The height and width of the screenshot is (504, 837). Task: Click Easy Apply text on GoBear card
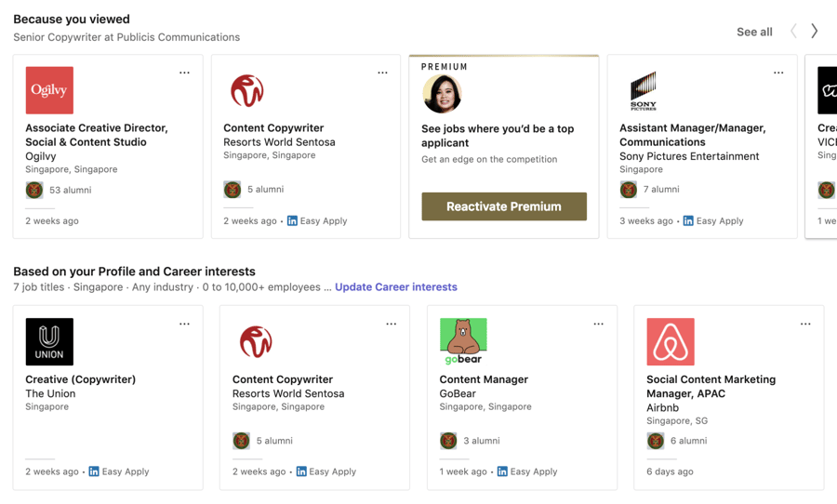point(534,472)
